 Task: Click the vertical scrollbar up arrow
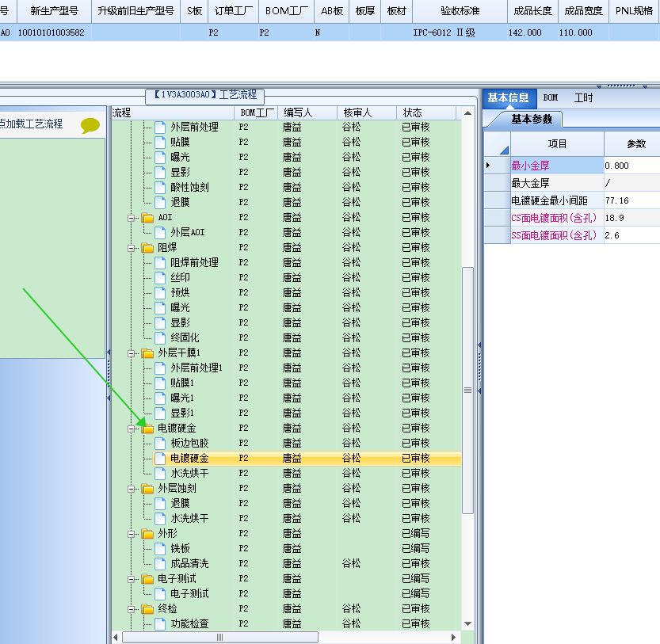coord(467,113)
